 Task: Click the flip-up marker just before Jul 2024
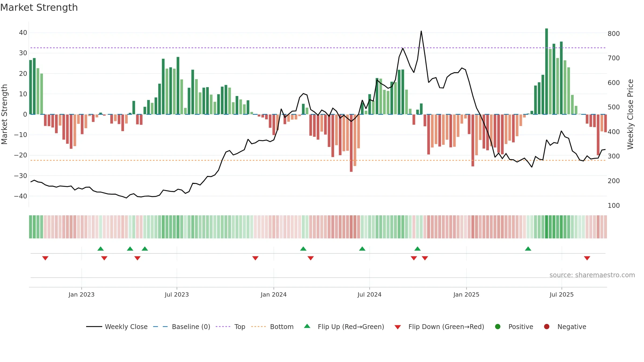point(362,249)
